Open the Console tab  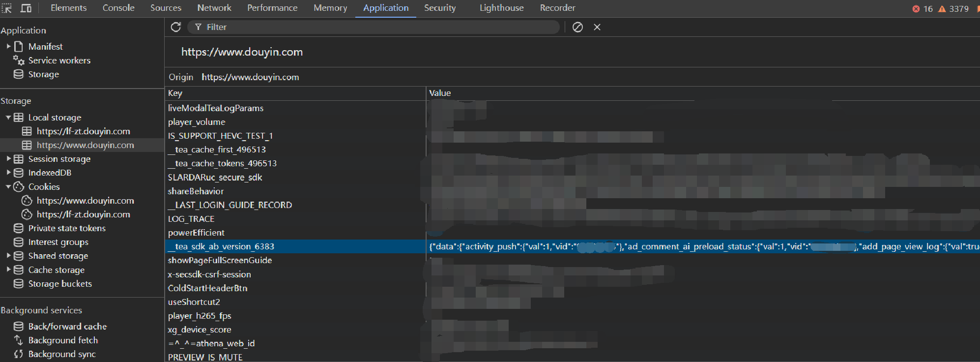(118, 8)
